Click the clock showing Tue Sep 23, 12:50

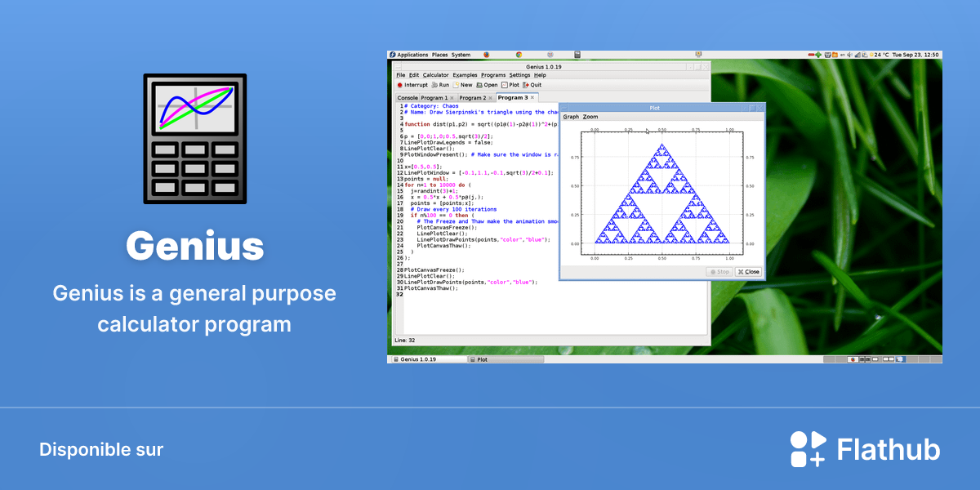(915, 55)
